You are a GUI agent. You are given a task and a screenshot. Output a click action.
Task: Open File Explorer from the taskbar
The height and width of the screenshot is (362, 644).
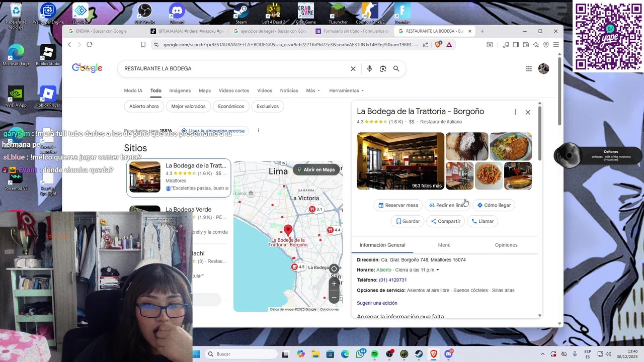pyautogui.click(x=315, y=354)
